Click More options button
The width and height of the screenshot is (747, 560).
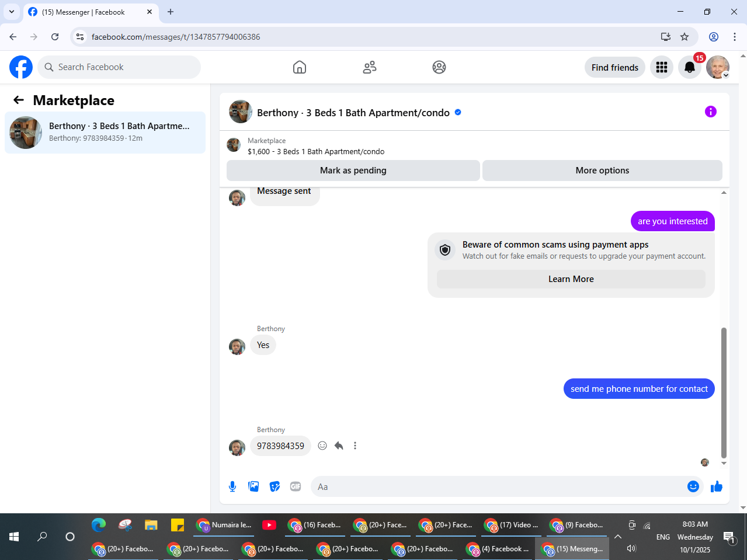(602, 171)
